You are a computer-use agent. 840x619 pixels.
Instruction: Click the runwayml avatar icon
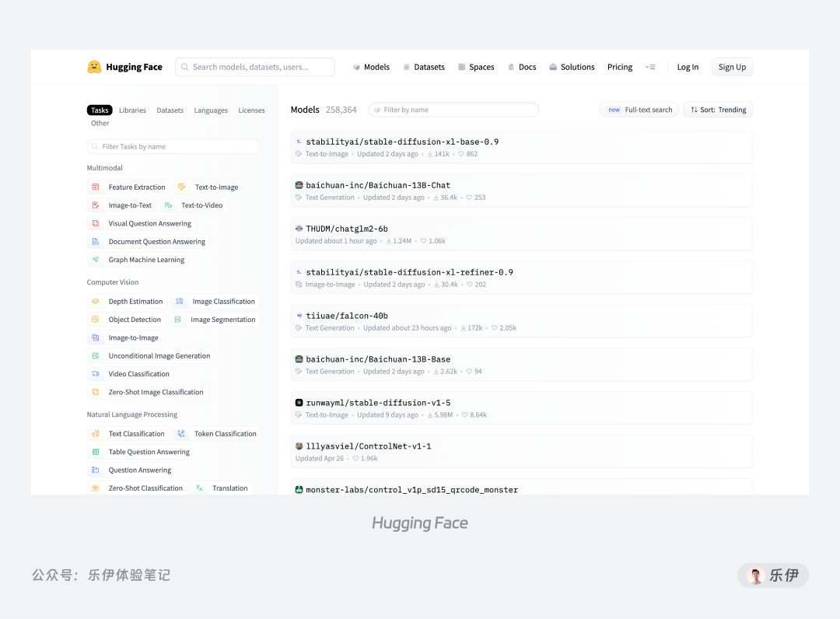[x=299, y=403]
